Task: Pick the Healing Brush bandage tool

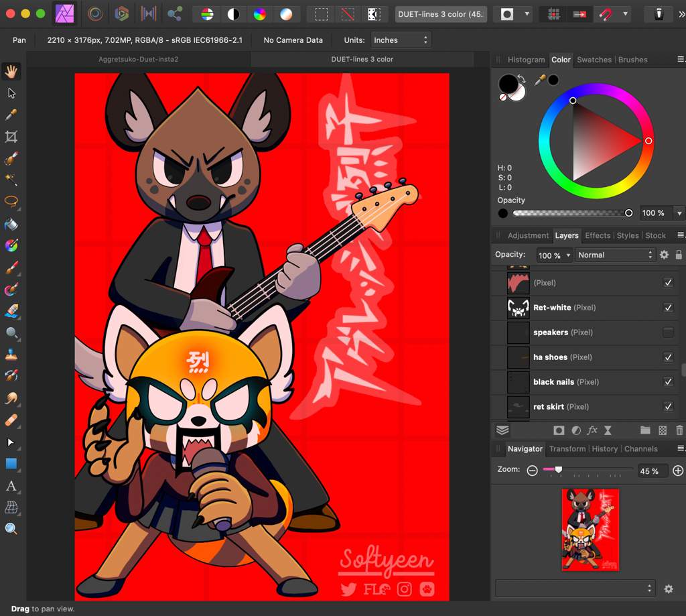Action: (11, 420)
